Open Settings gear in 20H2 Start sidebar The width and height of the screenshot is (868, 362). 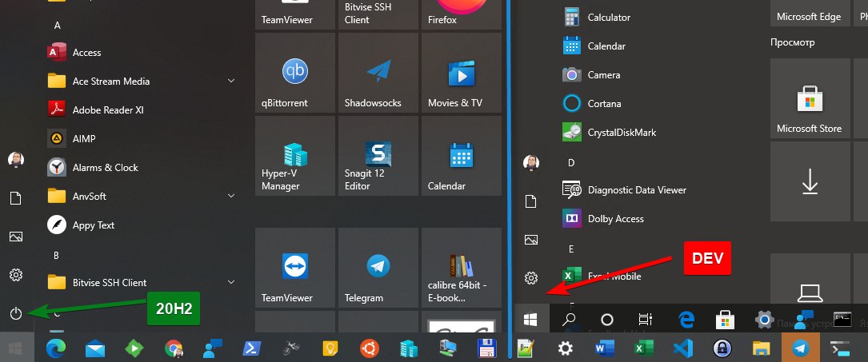point(16,275)
